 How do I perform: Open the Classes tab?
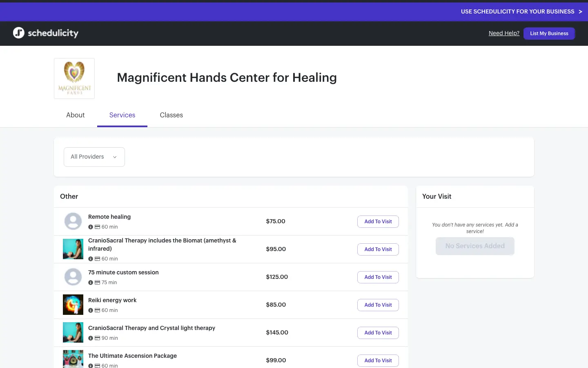[171, 115]
